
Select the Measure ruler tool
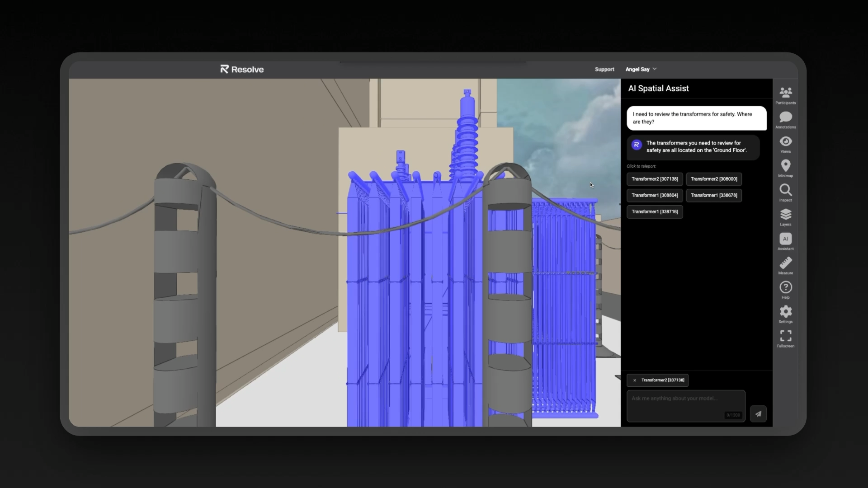coord(785,263)
